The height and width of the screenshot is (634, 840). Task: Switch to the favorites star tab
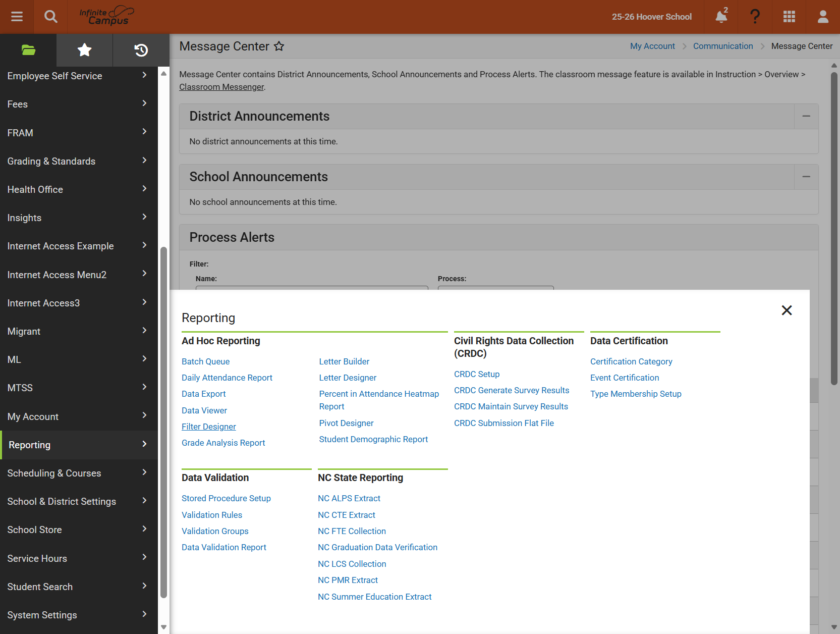[x=84, y=50]
